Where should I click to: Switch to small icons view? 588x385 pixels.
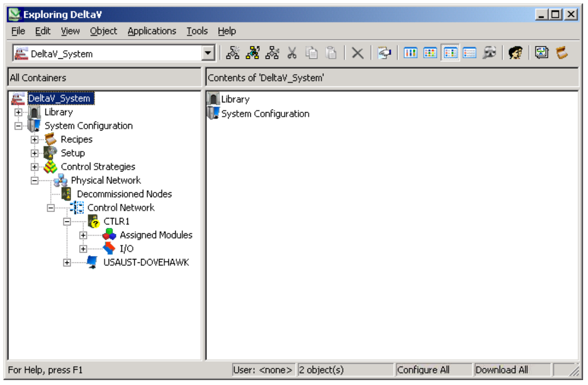[431, 53]
